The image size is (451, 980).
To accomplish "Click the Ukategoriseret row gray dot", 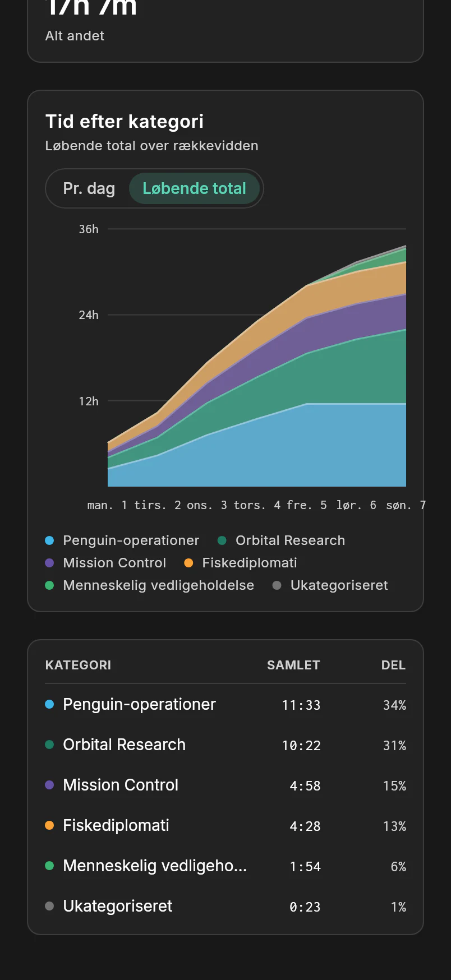I will pyautogui.click(x=49, y=906).
